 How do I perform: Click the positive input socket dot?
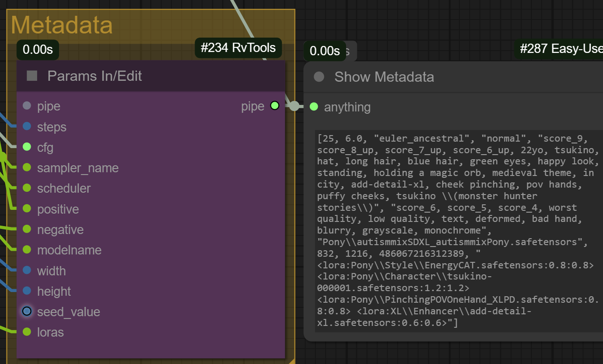click(x=27, y=208)
